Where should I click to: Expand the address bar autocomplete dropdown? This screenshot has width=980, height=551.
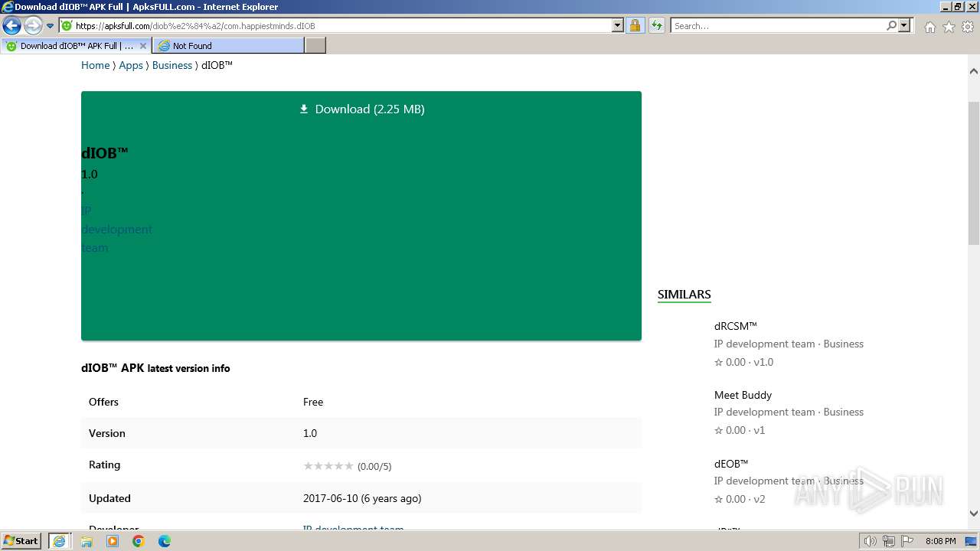tap(618, 26)
